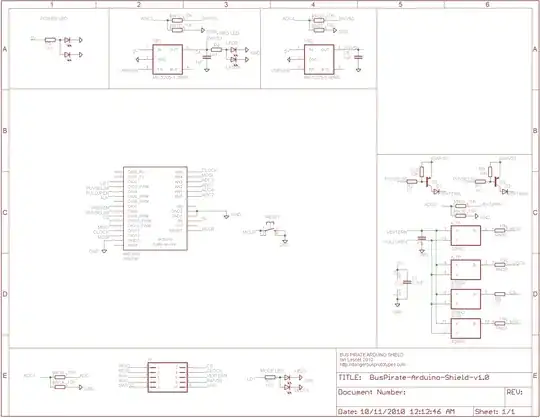
Task: Click the bottom analog switch box in right panel
Action: tap(466, 328)
